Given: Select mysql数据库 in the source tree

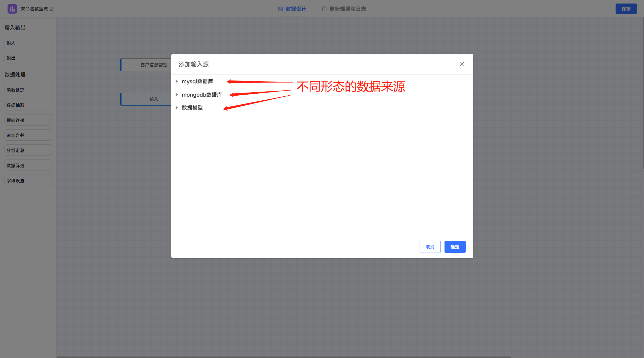Looking at the screenshot, I should click(197, 81).
